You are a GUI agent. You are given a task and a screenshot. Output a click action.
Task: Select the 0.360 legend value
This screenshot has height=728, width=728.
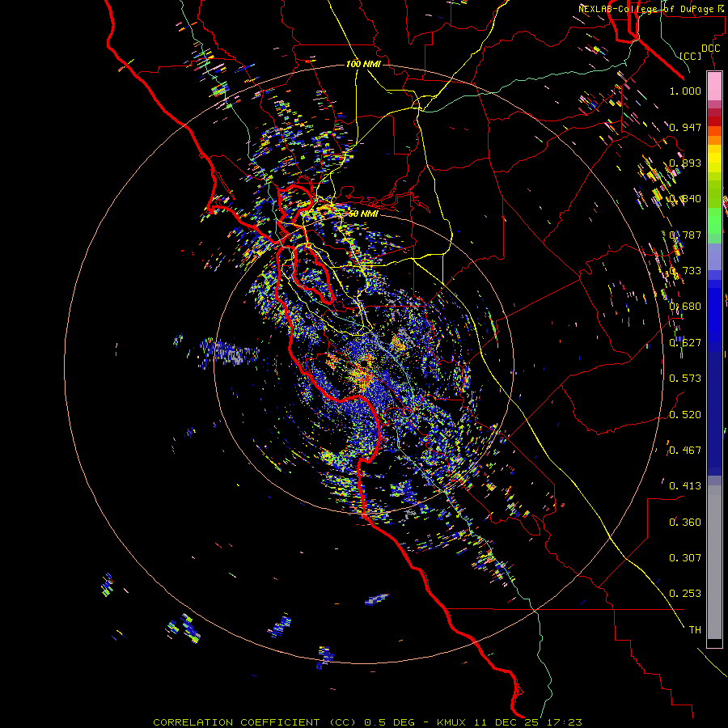[x=685, y=523]
